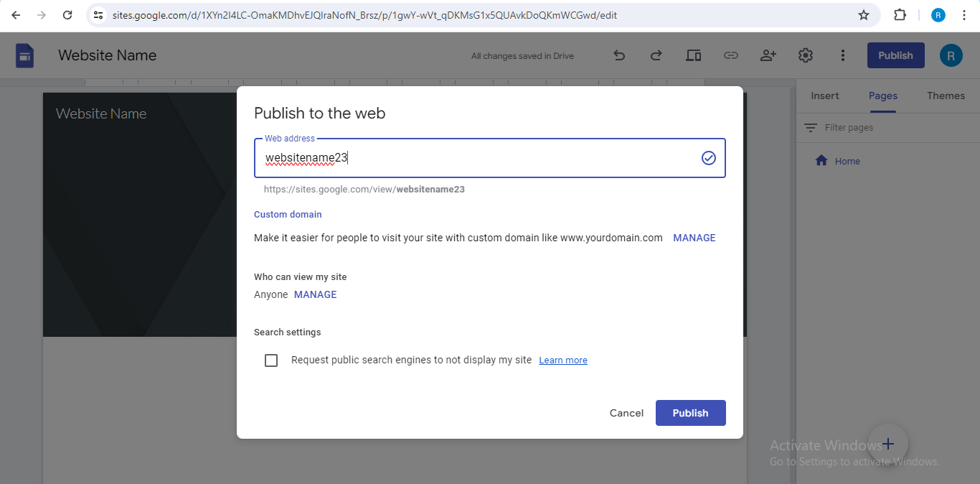Image resolution: width=980 pixels, height=484 pixels.
Task: Click the Share with others icon
Action: [x=768, y=55]
